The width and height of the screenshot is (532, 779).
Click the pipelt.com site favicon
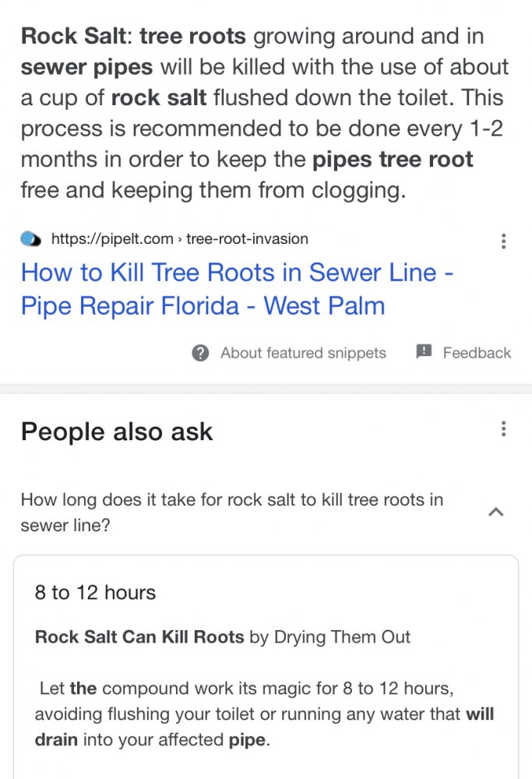[31, 239]
